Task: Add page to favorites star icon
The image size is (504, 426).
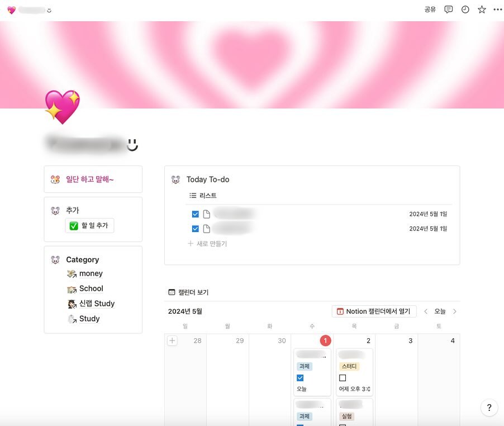Action: point(482,10)
